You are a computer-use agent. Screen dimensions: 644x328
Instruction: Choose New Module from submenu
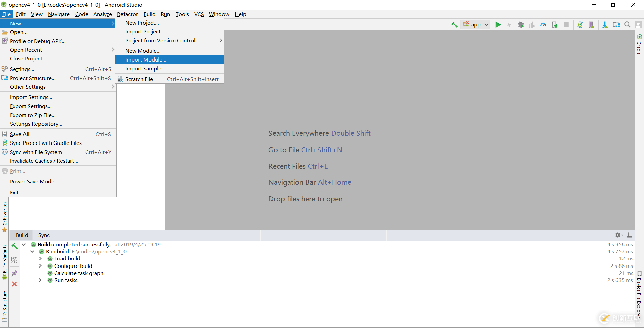pyautogui.click(x=169, y=51)
